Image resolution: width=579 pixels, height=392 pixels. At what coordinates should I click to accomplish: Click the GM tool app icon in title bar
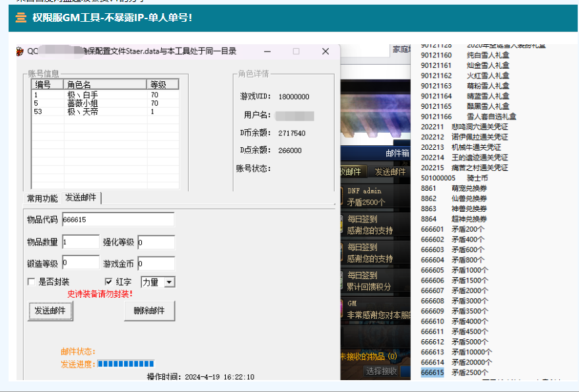click(20, 51)
